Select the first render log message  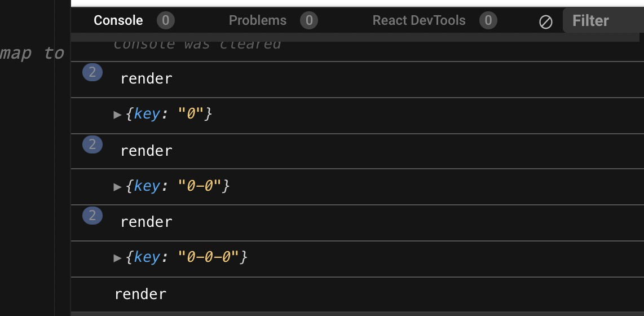[x=146, y=79]
